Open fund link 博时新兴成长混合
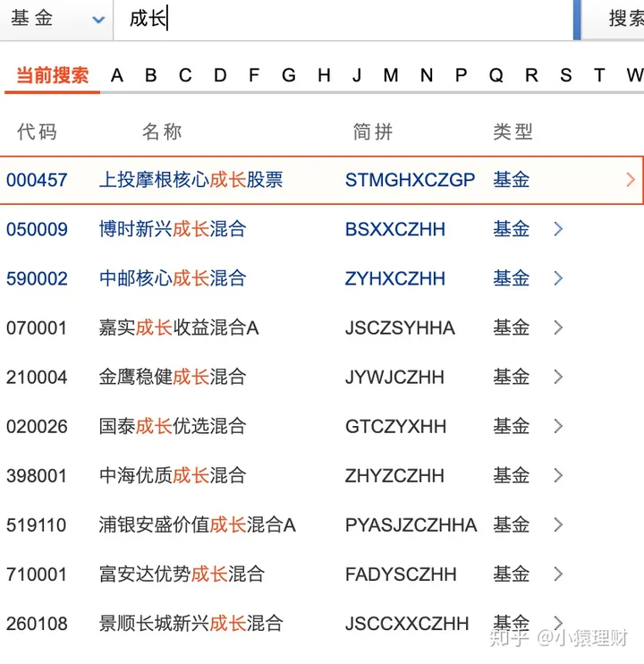The height and width of the screenshot is (664, 644). point(173,229)
